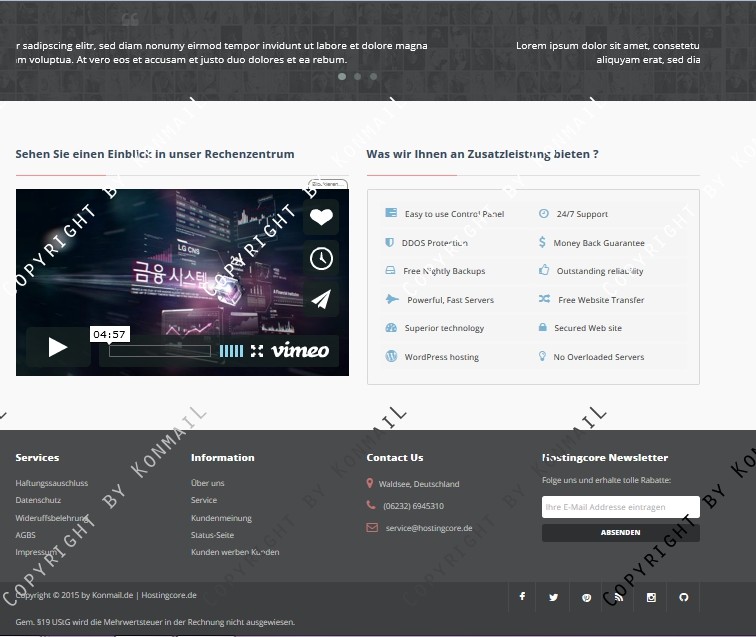The height and width of the screenshot is (637, 756).
Task: Share the video using the paper plane icon
Action: coord(321,299)
